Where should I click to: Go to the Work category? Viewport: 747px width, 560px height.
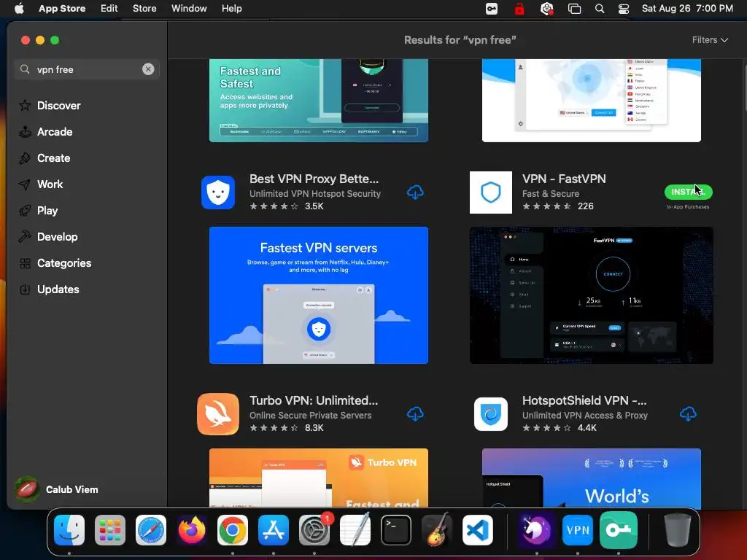(41, 184)
